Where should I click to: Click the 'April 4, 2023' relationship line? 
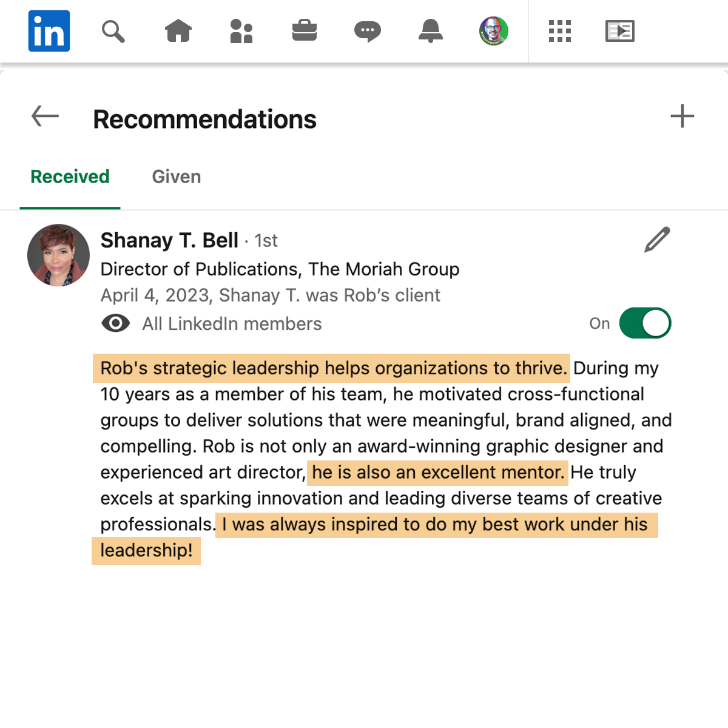coord(271,295)
